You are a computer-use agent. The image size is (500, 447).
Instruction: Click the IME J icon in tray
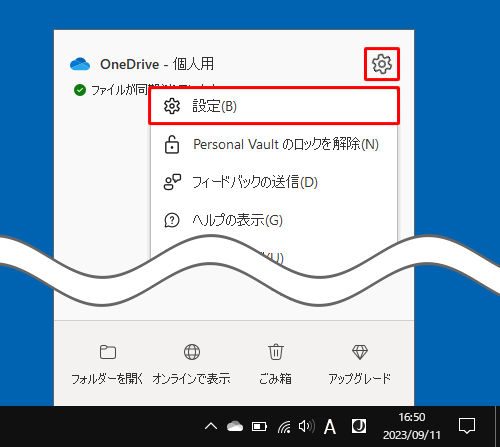[359, 426]
